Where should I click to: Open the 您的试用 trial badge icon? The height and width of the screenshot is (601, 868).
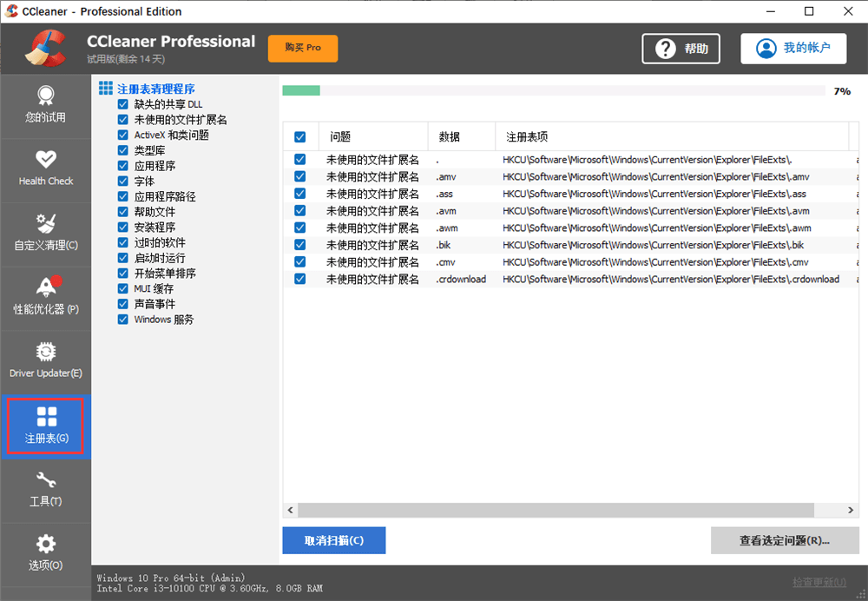(45, 95)
